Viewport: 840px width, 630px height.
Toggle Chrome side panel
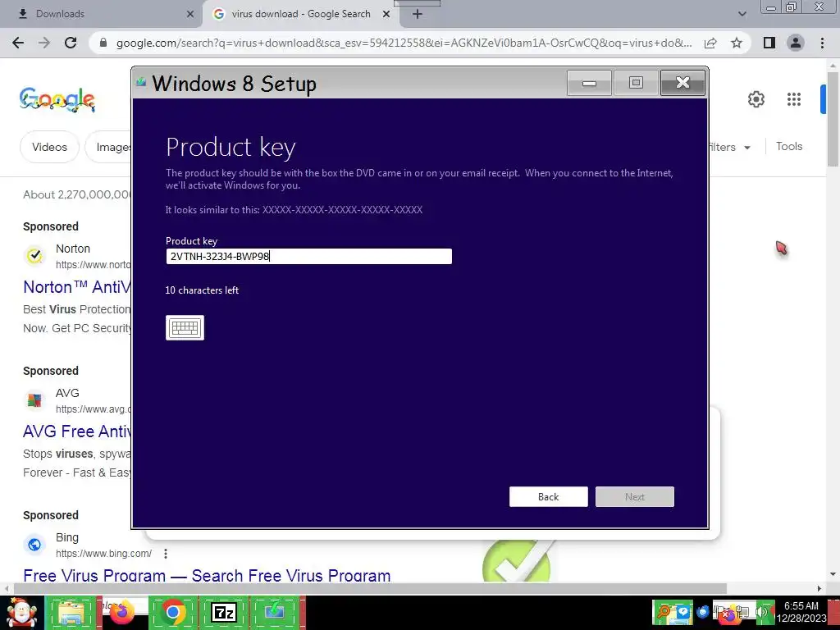coord(769,43)
